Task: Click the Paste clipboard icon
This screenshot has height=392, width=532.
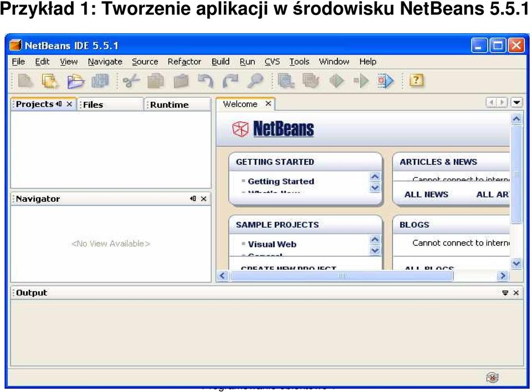Action: (181, 81)
